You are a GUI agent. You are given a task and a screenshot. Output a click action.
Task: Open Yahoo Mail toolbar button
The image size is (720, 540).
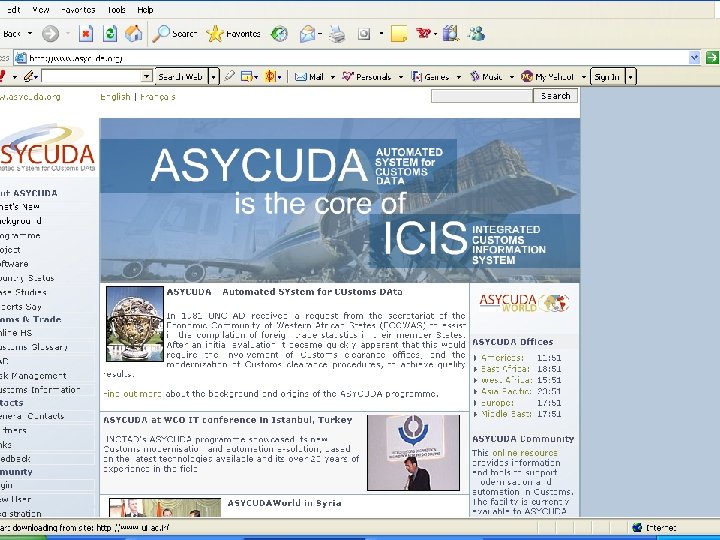click(309, 77)
